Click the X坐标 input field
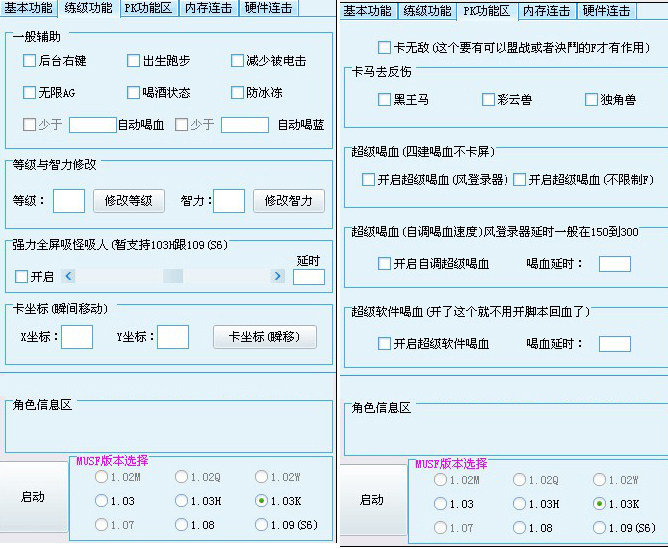 coord(77,337)
